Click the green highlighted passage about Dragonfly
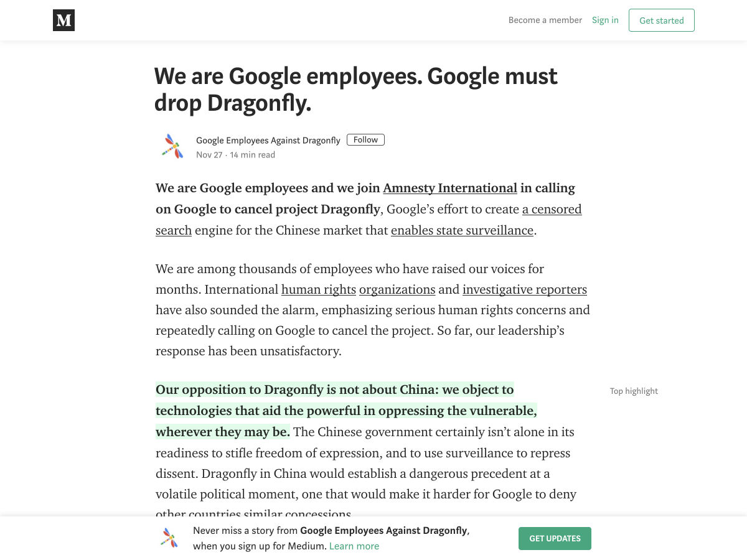The width and height of the screenshot is (747, 560). pyautogui.click(x=346, y=411)
